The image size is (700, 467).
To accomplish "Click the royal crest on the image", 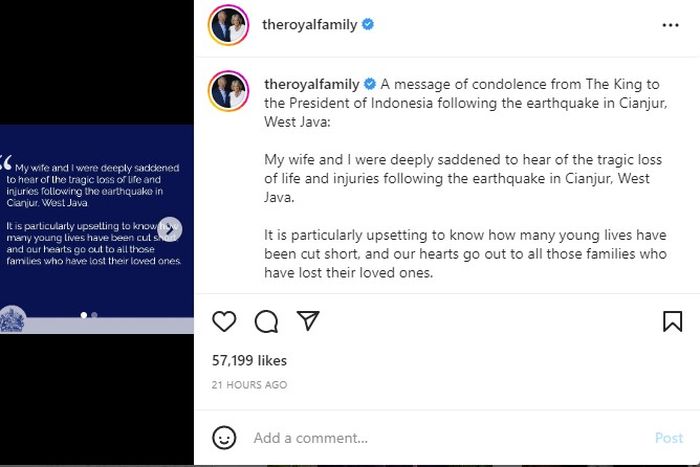I will 13,319.
